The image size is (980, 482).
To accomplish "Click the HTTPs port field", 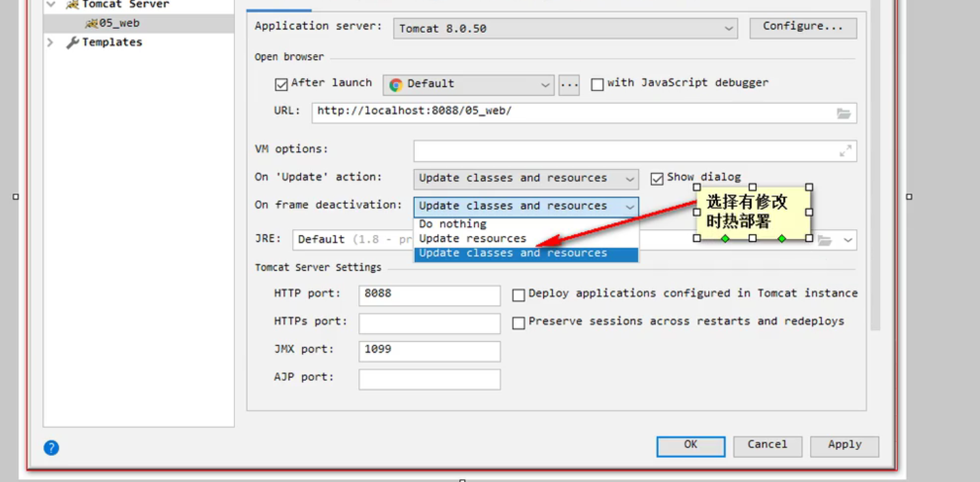I will [x=429, y=323].
